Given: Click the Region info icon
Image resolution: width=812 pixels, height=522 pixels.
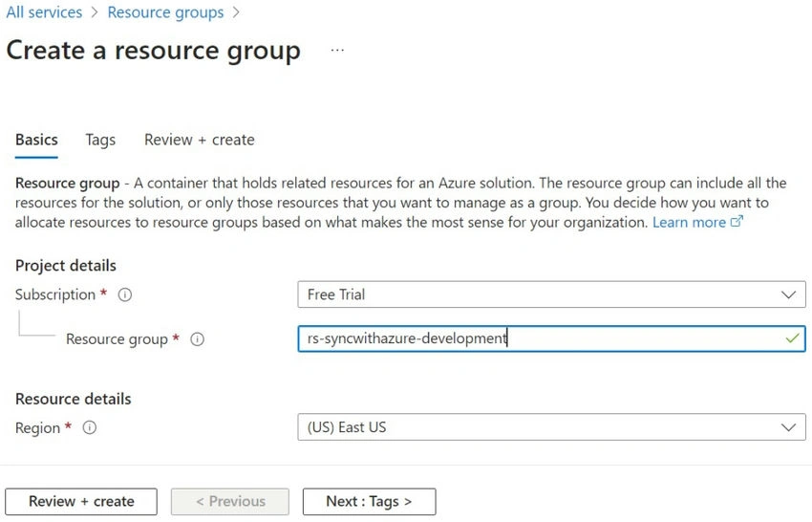Looking at the screenshot, I should tap(90, 427).
